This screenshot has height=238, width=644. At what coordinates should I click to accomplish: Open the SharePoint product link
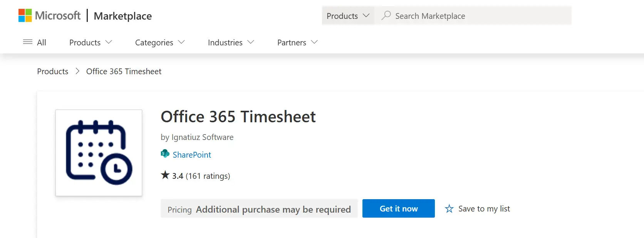pos(192,155)
